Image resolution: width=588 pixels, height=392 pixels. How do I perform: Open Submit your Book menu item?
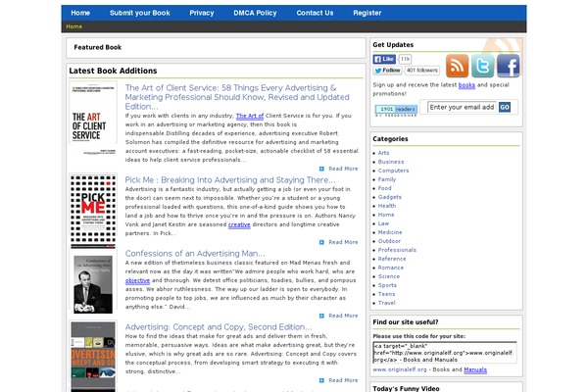pyautogui.click(x=139, y=13)
